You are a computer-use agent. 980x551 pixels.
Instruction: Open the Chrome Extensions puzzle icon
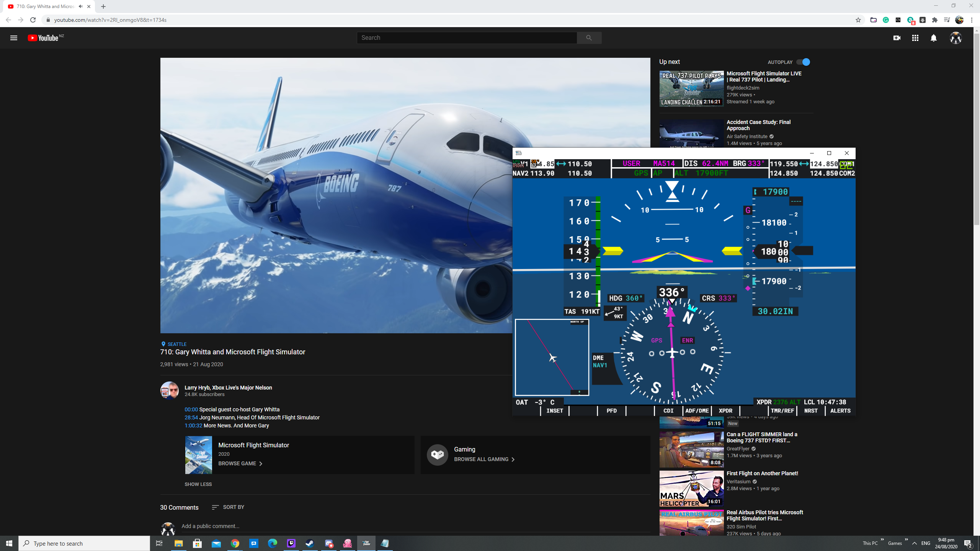934,20
